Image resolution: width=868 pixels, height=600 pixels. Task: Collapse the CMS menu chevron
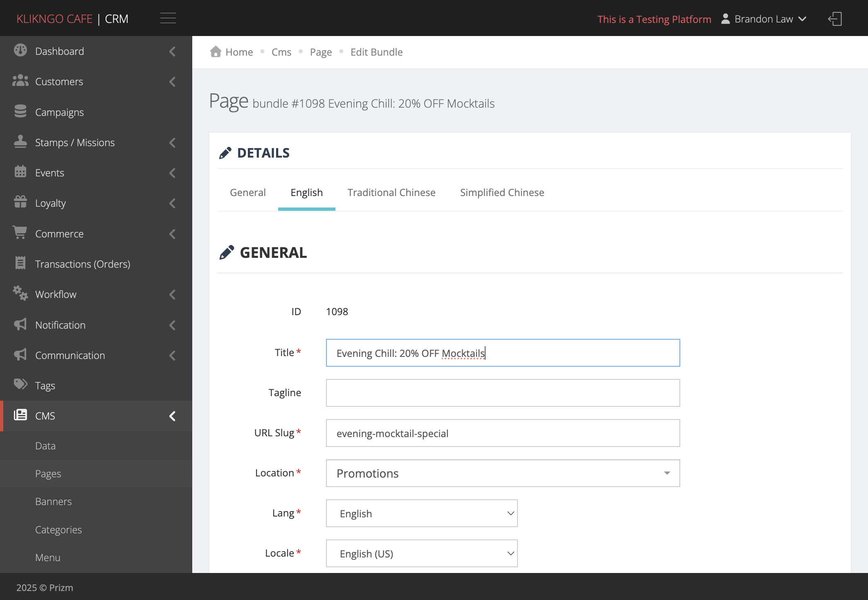(x=173, y=416)
